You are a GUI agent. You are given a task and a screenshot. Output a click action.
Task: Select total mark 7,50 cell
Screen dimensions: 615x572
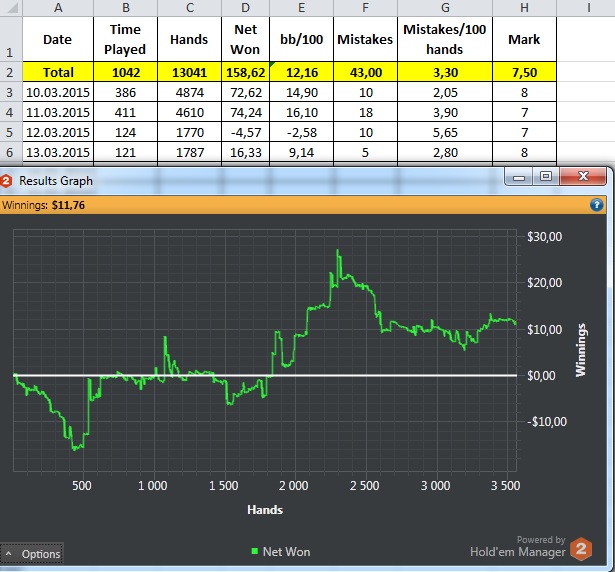524,72
